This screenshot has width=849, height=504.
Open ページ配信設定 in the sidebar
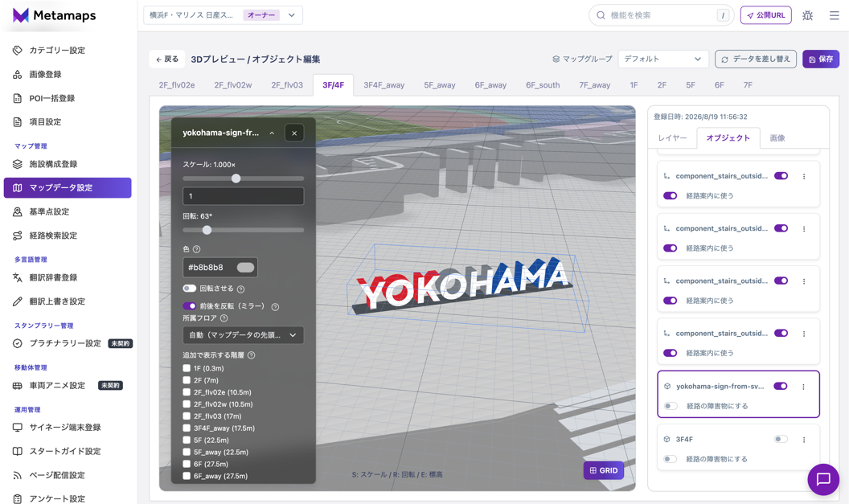pyautogui.click(x=57, y=475)
